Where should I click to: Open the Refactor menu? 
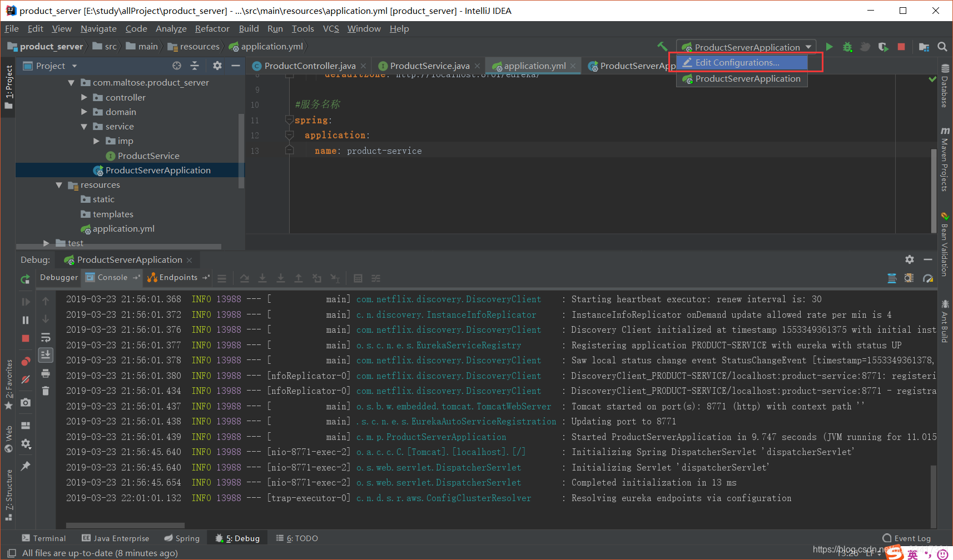[212, 29]
